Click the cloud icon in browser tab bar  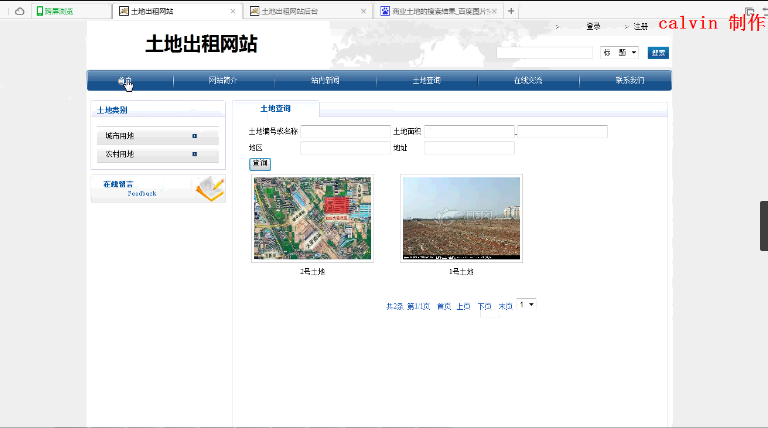point(20,11)
